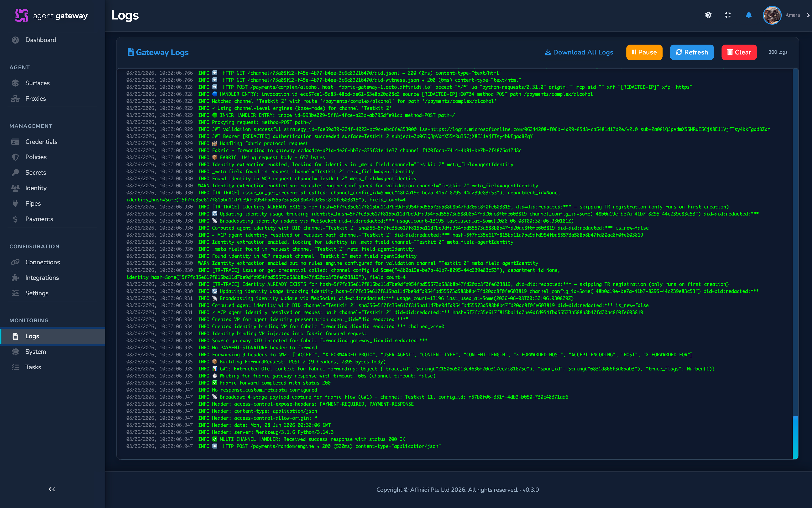Click 'No PAYMENT-SIGNATURE header to forward' line
Screen dimensions: 812x508
click(x=222, y=348)
